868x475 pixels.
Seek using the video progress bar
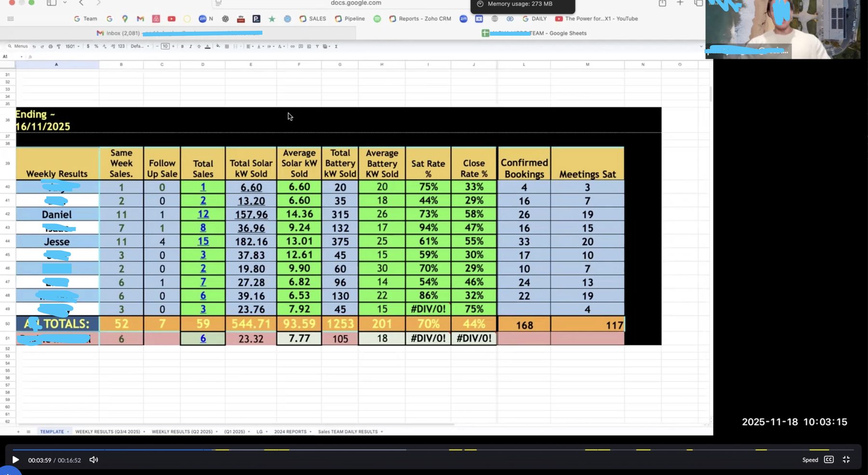click(x=434, y=450)
